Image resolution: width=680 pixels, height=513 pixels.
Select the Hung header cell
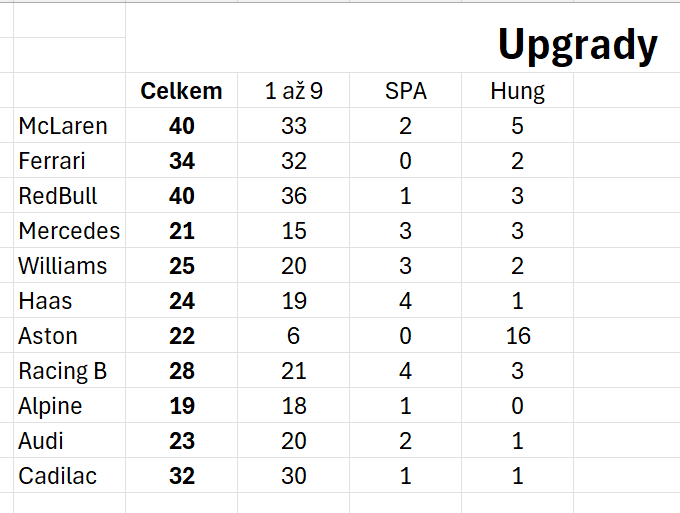coord(517,90)
